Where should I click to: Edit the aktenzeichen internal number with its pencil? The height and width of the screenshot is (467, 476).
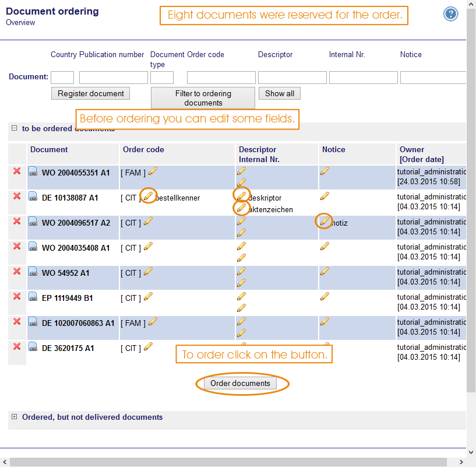tap(241, 208)
